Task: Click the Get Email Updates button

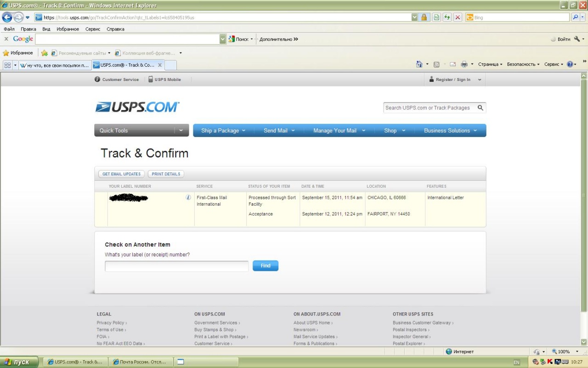Action: click(122, 174)
